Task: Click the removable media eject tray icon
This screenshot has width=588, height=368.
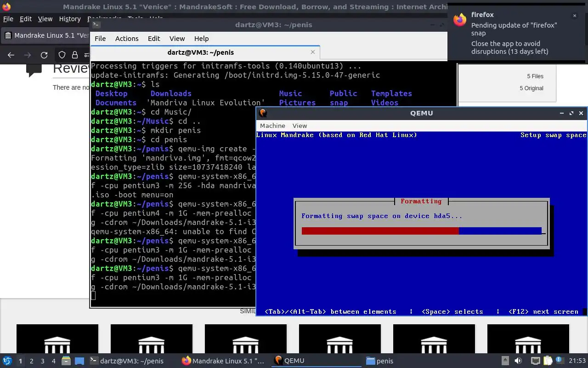Action: coord(505,361)
